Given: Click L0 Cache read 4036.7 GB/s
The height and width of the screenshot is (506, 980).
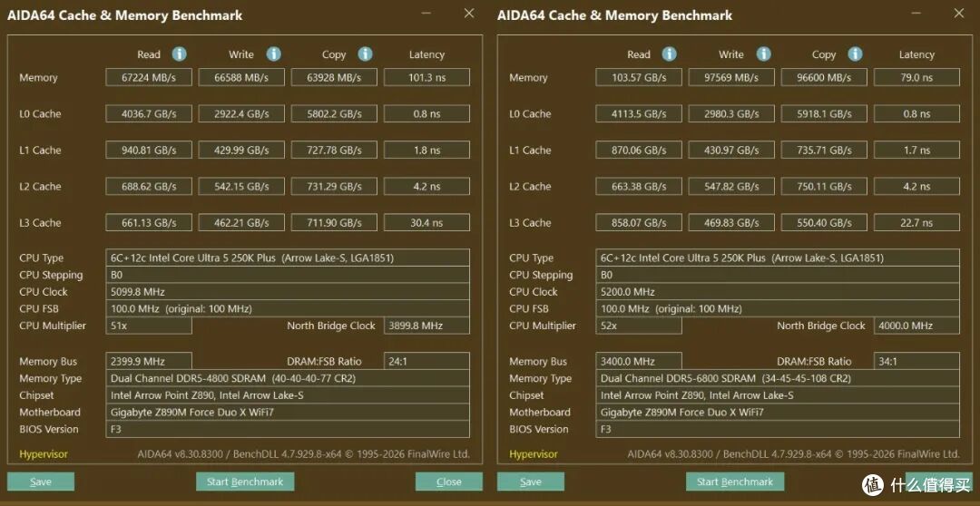Looking at the screenshot, I should [x=149, y=113].
